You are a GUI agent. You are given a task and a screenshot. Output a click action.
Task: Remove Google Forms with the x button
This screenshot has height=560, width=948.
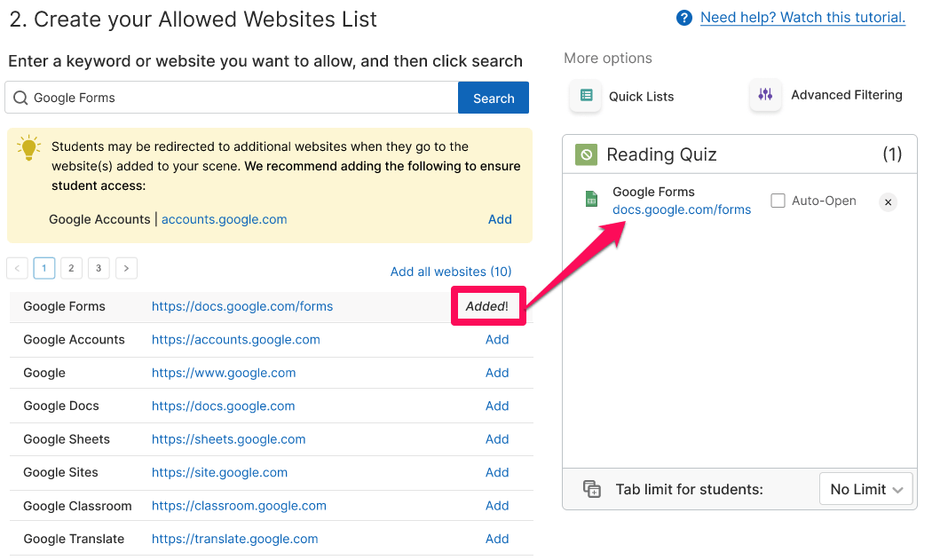[888, 202]
